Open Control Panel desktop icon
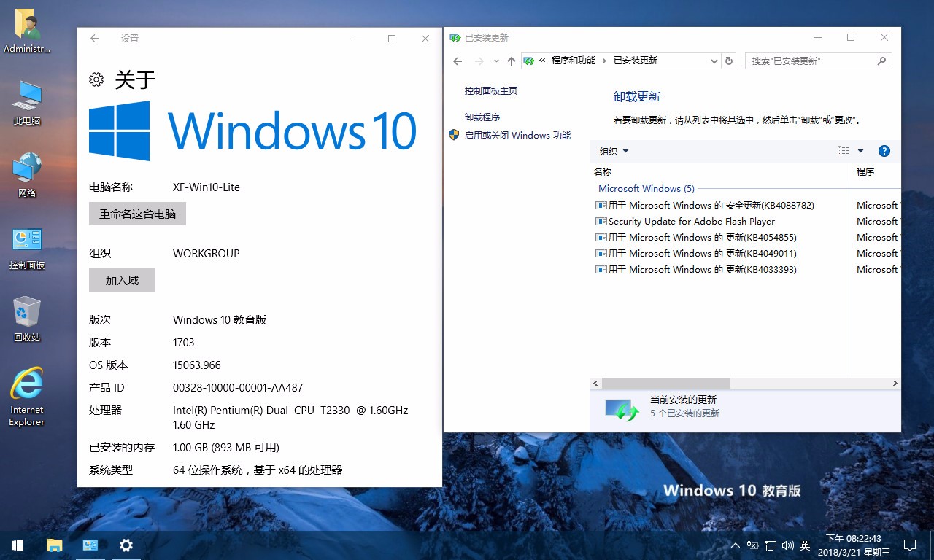934x560 pixels. pyautogui.click(x=27, y=249)
